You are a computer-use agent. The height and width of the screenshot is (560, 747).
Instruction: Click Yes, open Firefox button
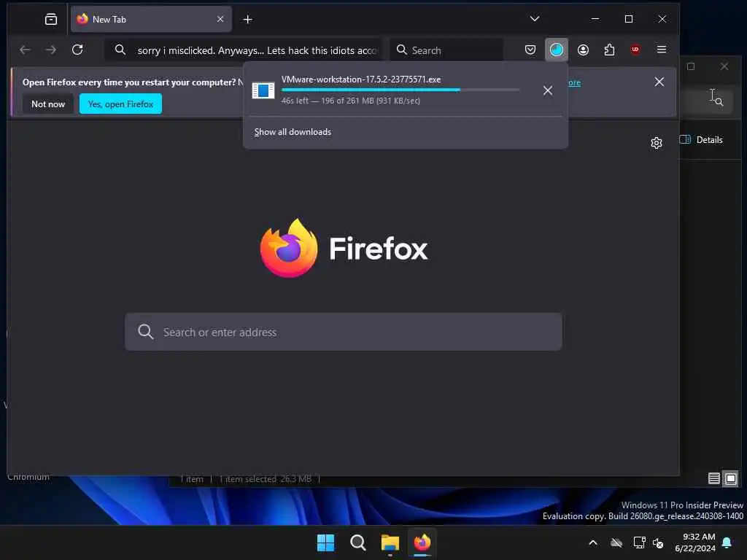tap(120, 104)
